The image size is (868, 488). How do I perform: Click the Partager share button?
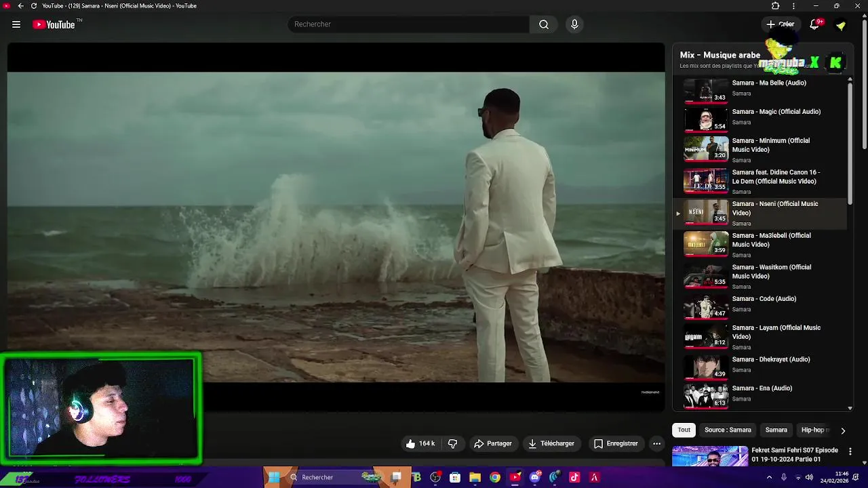pos(493,443)
